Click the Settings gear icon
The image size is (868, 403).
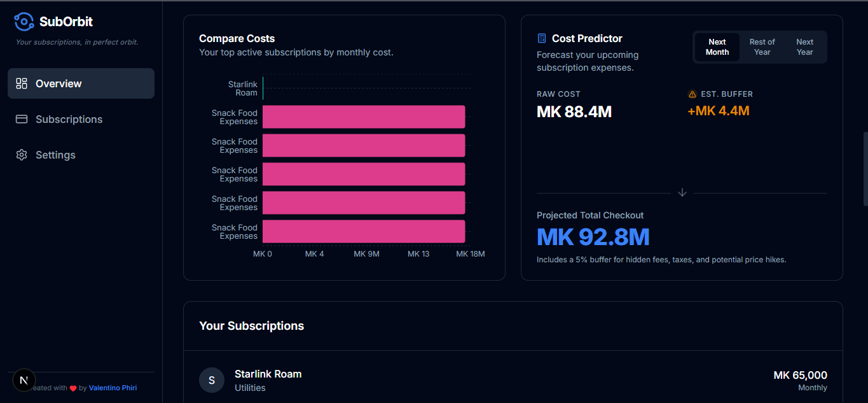22,155
